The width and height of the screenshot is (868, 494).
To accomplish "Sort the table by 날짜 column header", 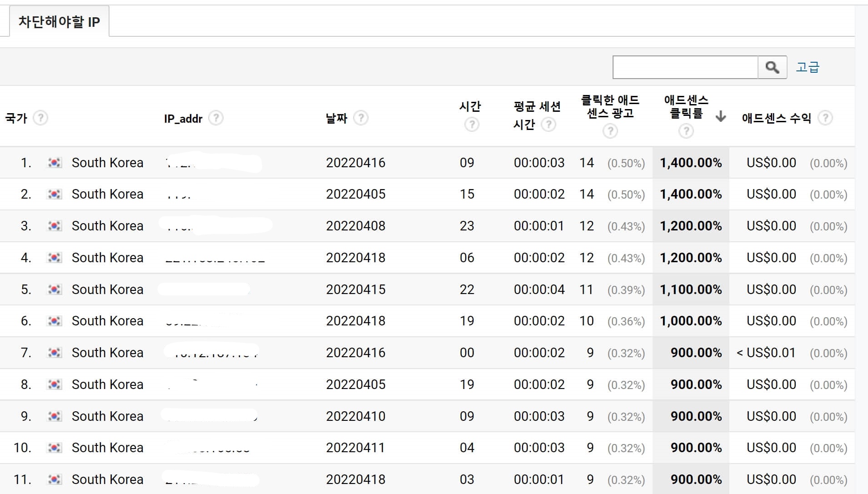I will 336,118.
